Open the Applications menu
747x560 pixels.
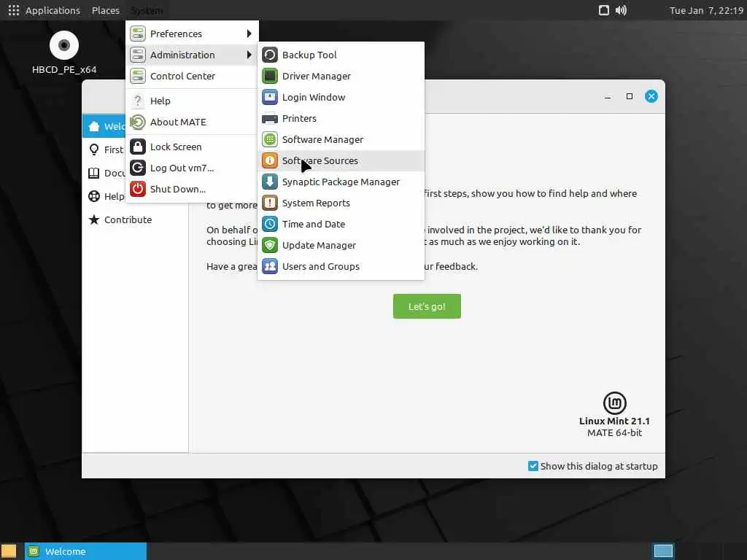[x=53, y=10]
